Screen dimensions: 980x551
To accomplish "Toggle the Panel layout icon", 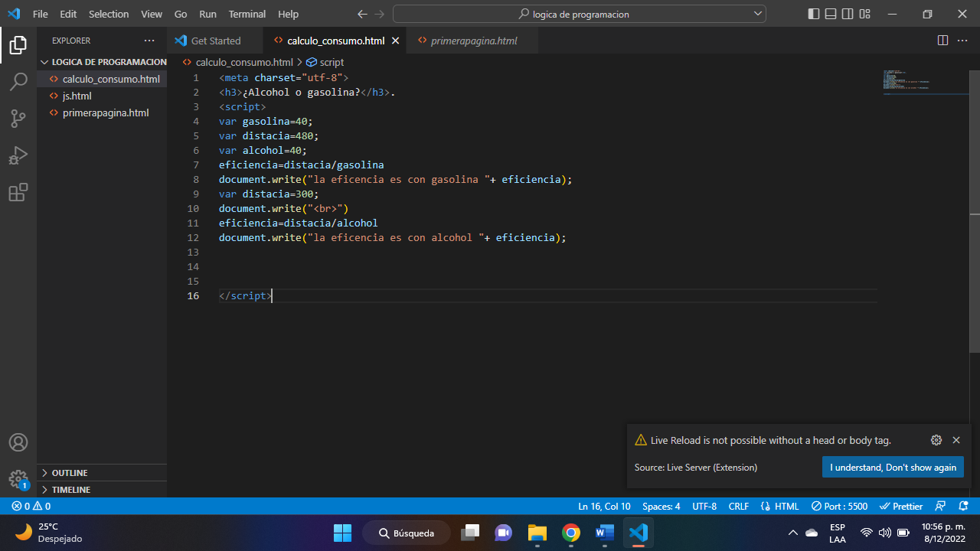I will pos(831,14).
